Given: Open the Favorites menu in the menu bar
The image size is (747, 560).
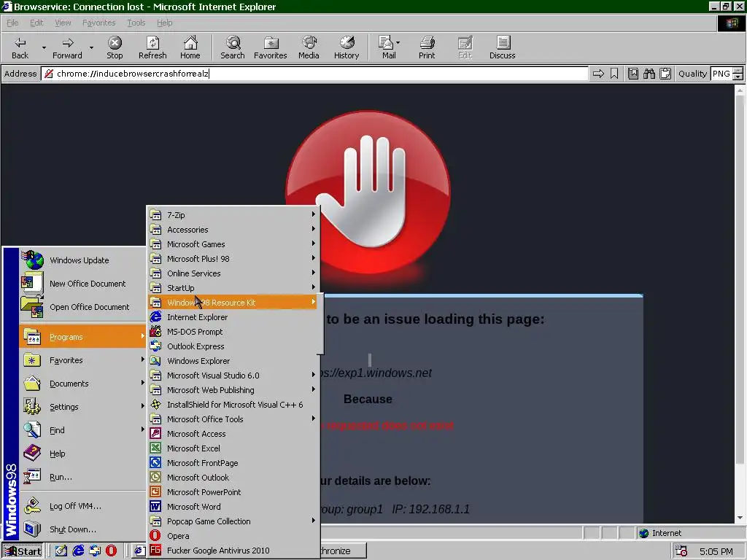Looking at the screenshot, I should [98, 23].
